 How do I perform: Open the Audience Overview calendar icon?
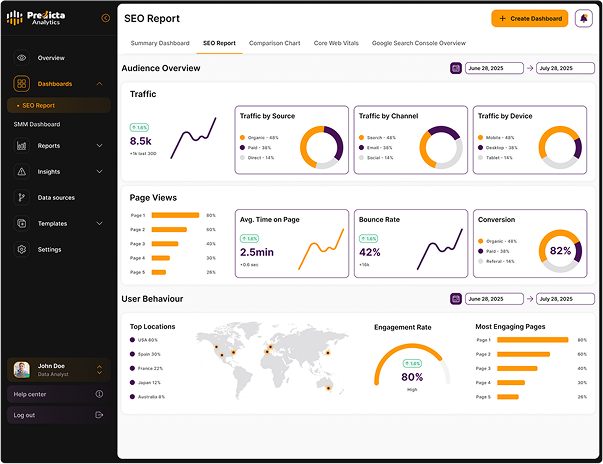[x=456, y=68]
